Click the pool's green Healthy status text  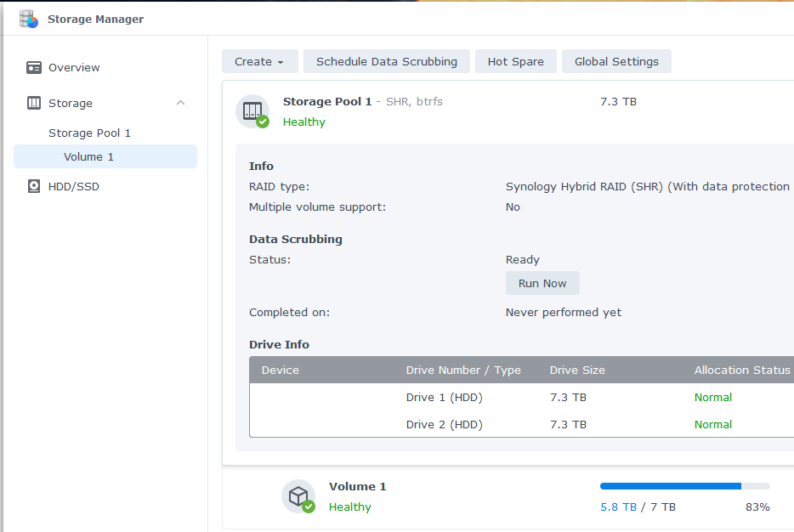coord(303,122)
